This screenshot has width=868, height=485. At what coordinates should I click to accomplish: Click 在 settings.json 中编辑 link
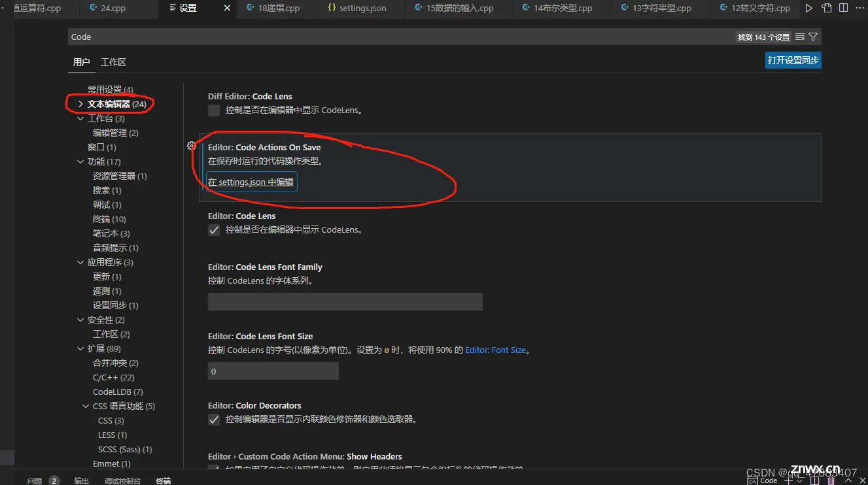click(x=251, y=182)
